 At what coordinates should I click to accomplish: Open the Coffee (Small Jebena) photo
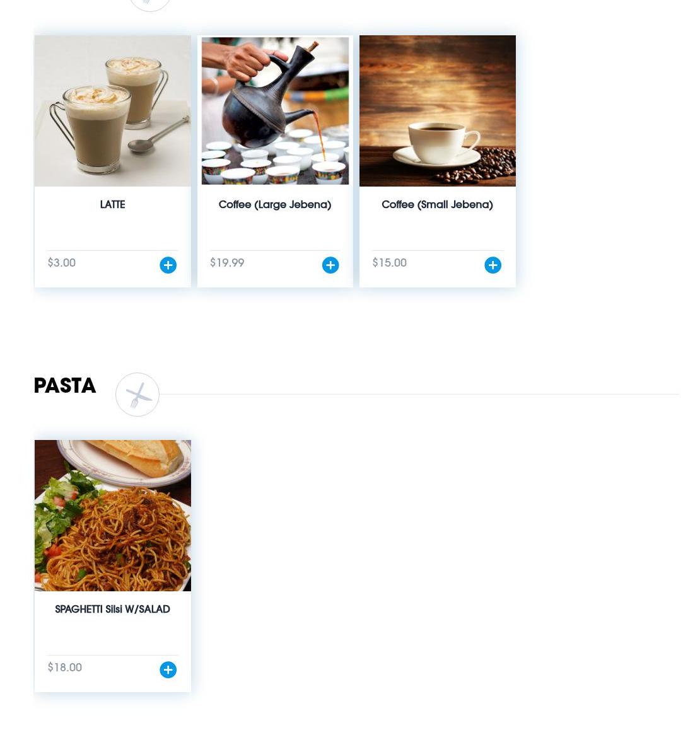click(x=438, y=111)
